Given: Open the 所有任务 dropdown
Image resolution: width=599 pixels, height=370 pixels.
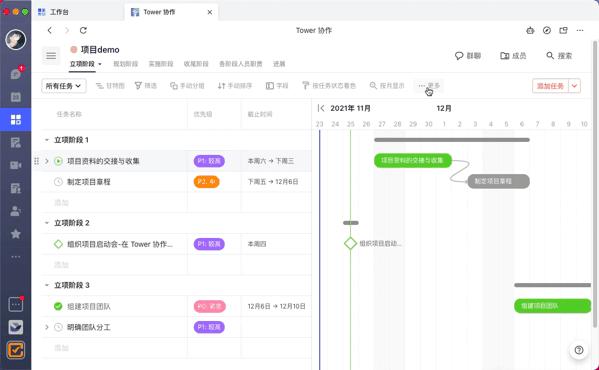Looking at the screenshot, I should click(x=63, y=86).
